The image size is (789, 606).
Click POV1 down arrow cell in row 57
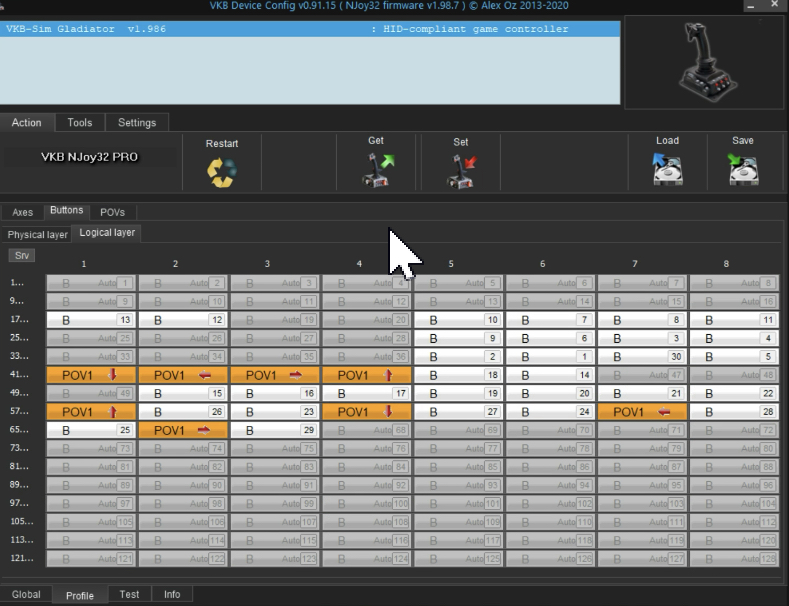(x=367, y=412)
